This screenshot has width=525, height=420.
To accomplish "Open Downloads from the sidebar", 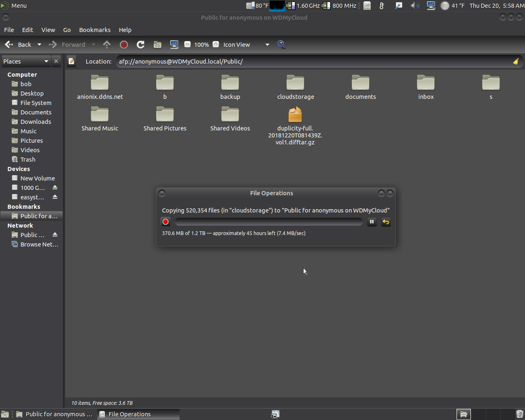I will pyautogui.click(x=32, y=122).
